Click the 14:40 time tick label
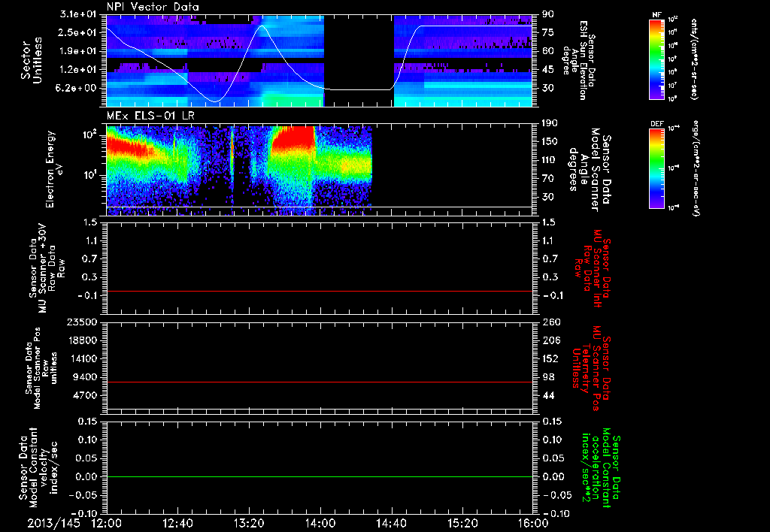Screen dimensions: 770x532 coord(391,523)
